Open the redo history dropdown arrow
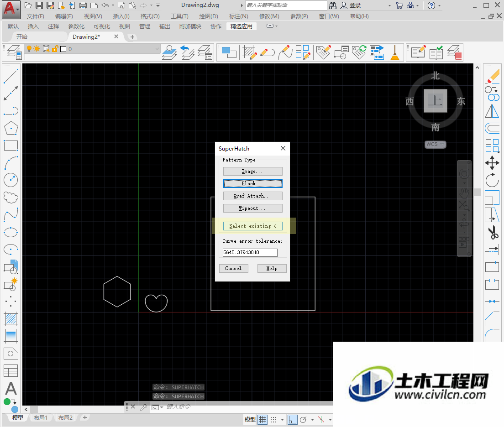504x427 pixels. (151, 5)
